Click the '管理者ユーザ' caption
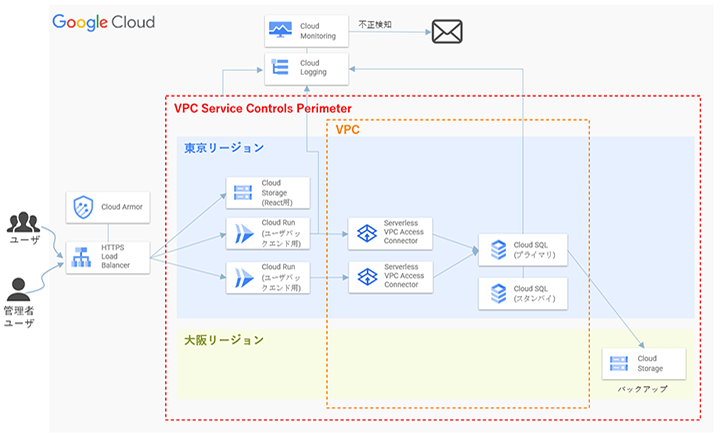Screen dimensions: 720x437 point(19,317)
